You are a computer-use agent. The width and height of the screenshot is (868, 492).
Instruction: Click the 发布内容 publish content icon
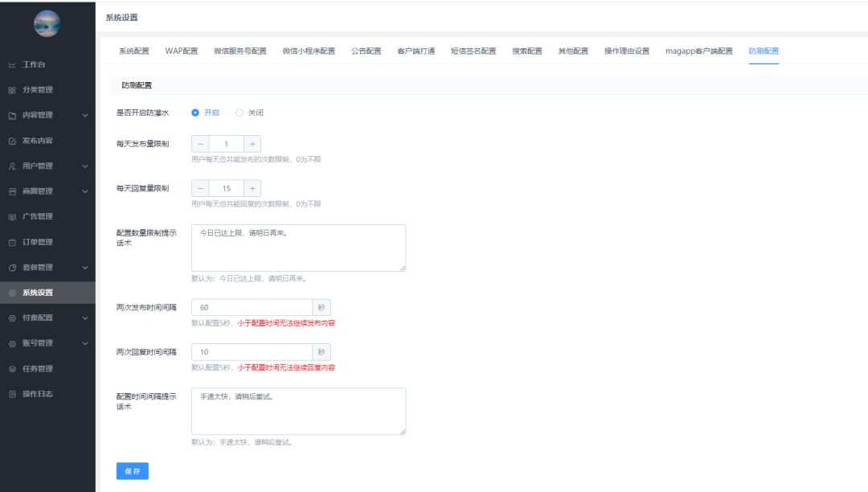(13, 140)
